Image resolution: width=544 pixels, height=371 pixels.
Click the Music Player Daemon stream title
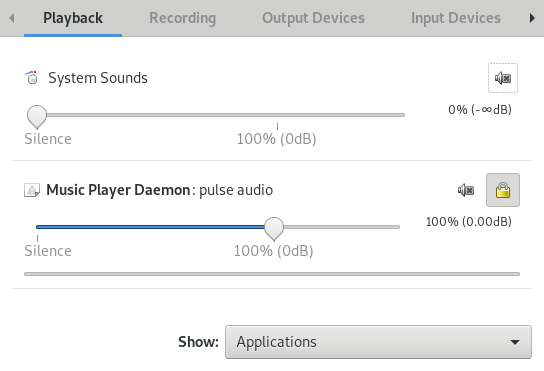click(160, 190)
